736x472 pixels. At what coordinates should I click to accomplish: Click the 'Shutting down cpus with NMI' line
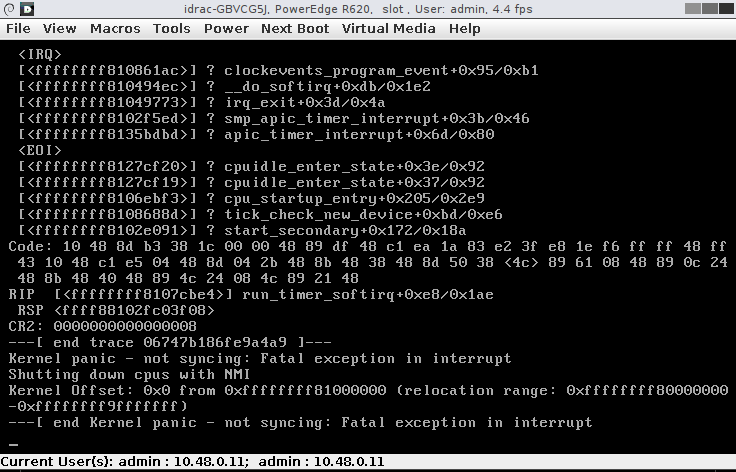(x=129, y=374)
